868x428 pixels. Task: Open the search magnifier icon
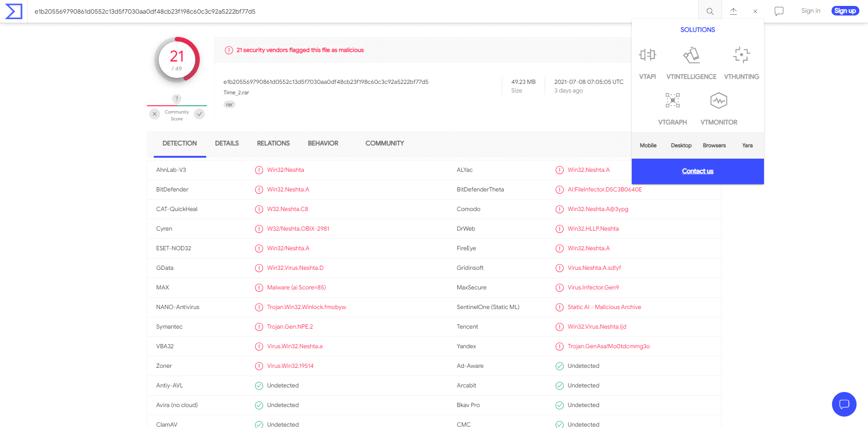tap(710, 11)
